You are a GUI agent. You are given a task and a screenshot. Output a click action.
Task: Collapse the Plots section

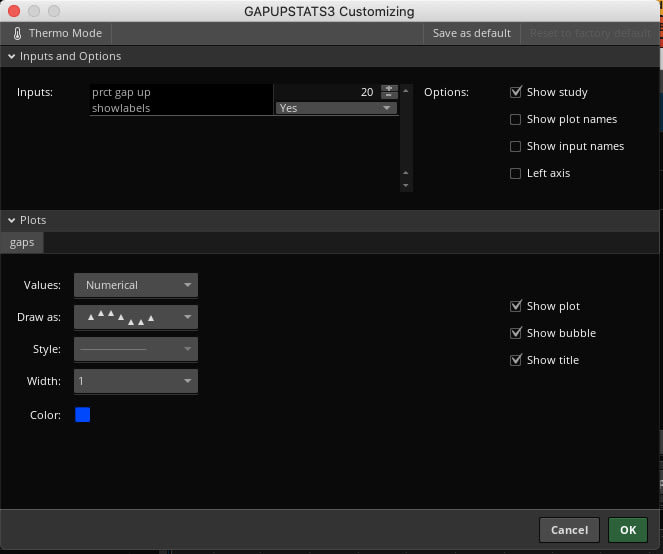11,220
